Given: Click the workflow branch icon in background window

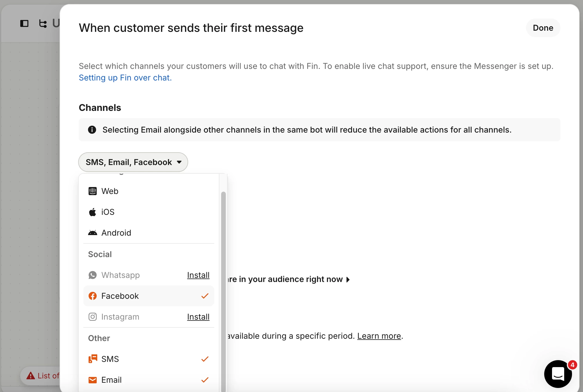Looking at the screenshot, I should pos(43,23).
